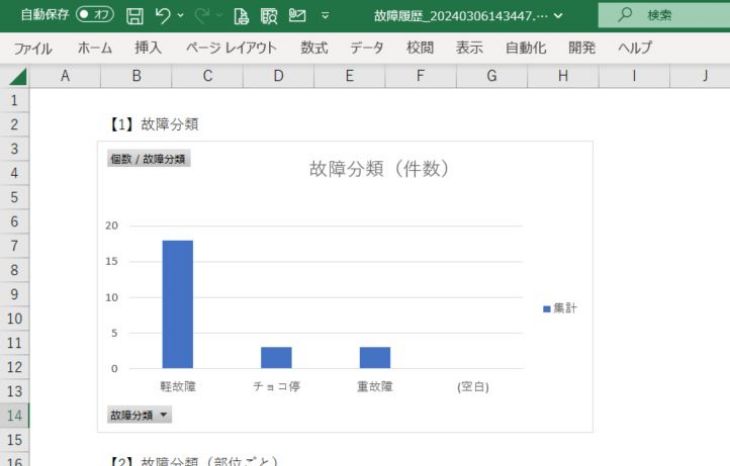Select the blue 集計 legend swatch
The image size is (730, 466).
[x=547, y=309]
